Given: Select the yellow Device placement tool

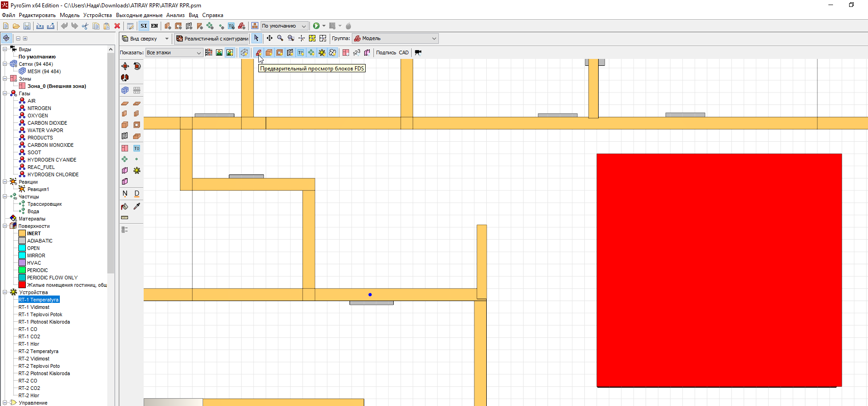Looking at the screenshot, I should (x=137, y=170).
